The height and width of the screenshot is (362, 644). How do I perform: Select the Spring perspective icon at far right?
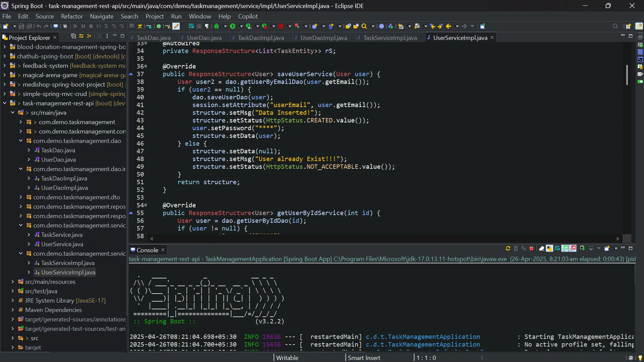pos(639,26)
